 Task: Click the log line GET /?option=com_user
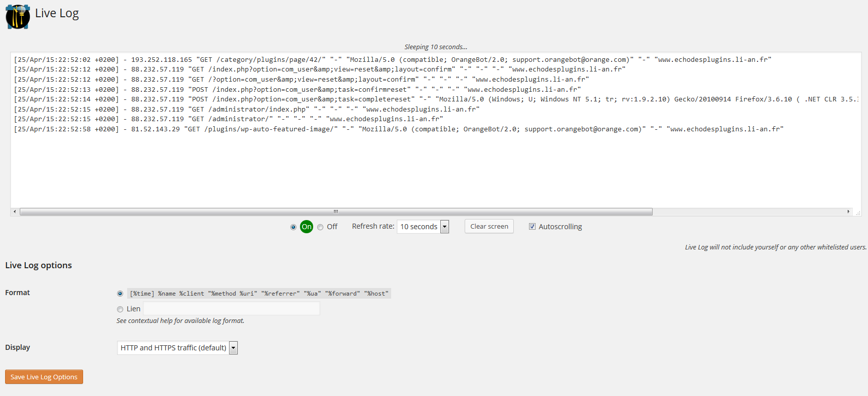[x=301, y=80]
